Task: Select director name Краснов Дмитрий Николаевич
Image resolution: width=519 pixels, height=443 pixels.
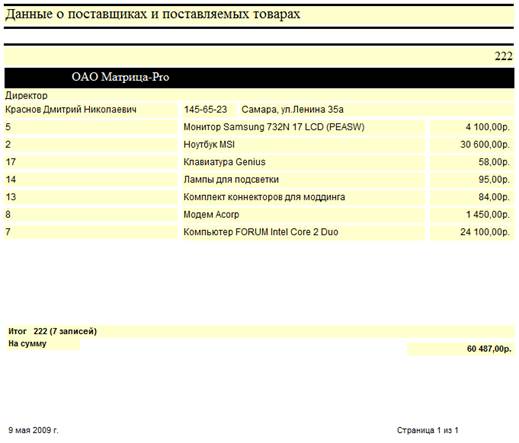Action: click(x=71, y=109)
